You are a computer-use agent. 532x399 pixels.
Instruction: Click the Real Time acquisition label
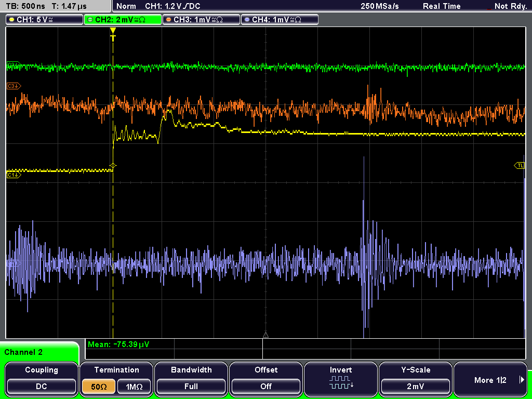point(442,6)
